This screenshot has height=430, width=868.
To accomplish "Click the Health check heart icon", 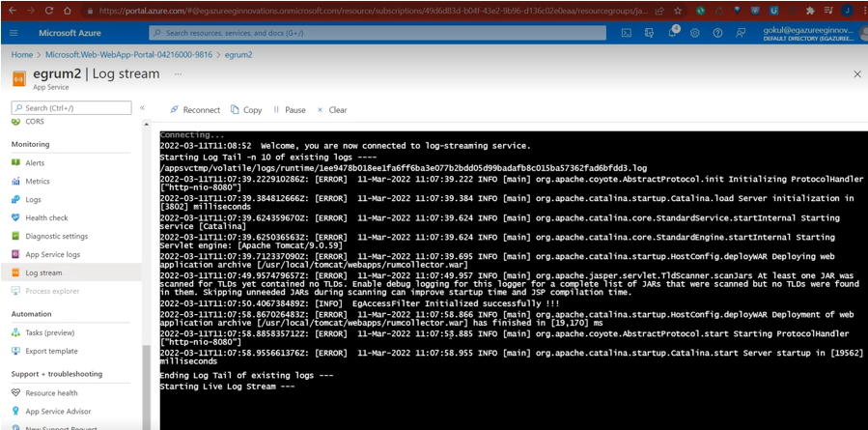I will pyautogui.click(x=15, y=217).
